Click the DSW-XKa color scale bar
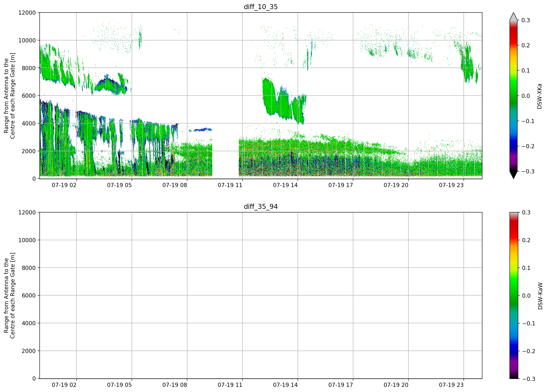 [x=513, y=96]
